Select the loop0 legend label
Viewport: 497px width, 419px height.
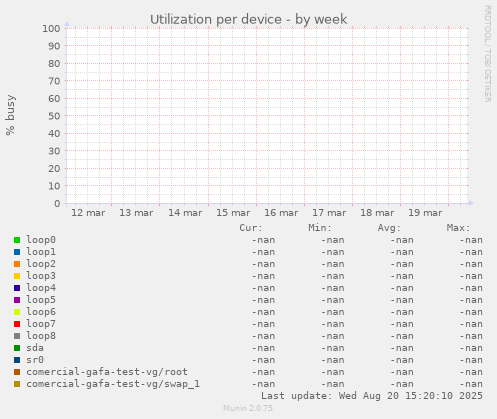pyautogui.click(x=41, y=240)
